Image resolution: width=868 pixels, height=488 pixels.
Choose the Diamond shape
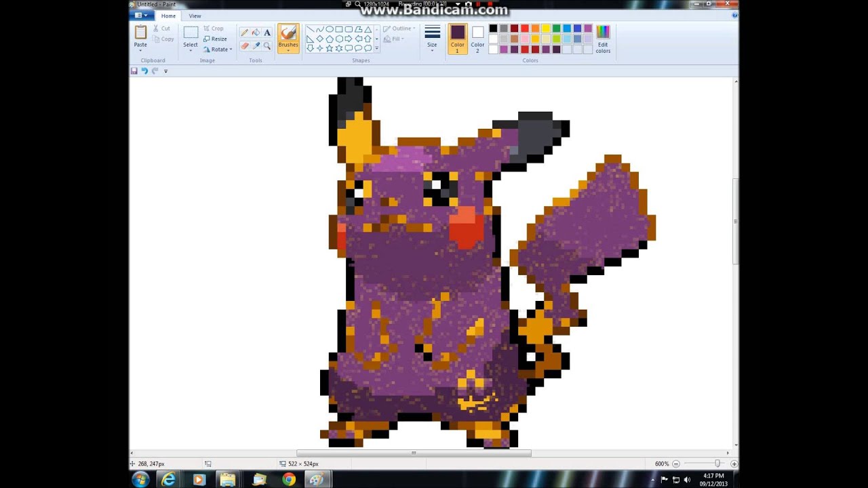click(320, 39)
